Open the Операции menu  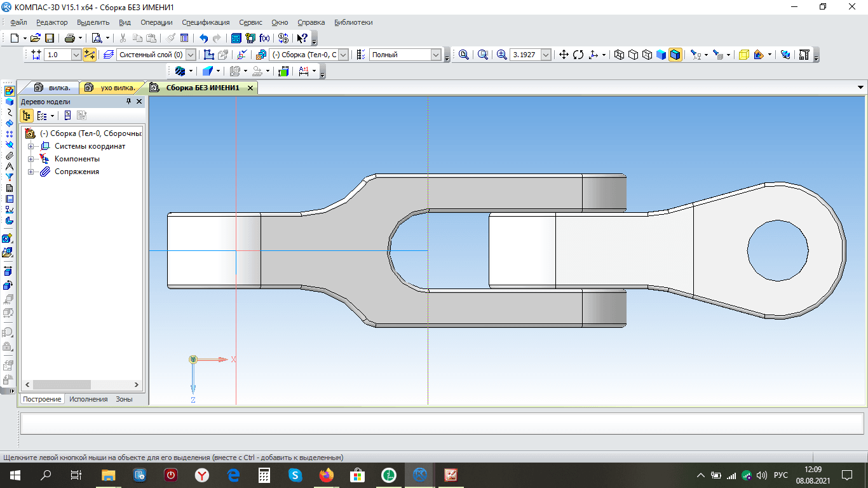pos(156,22)
